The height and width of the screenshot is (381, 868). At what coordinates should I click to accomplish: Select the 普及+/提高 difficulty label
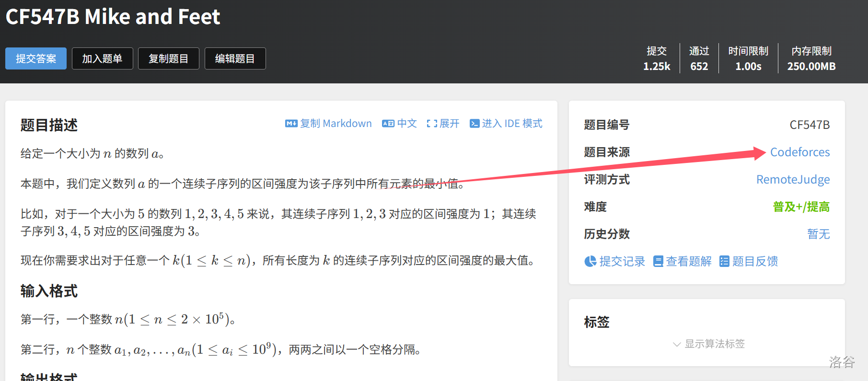coord(801,207)
